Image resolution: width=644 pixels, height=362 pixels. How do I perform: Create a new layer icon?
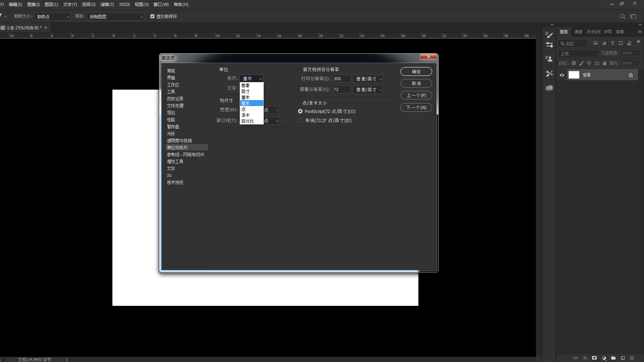623,358
